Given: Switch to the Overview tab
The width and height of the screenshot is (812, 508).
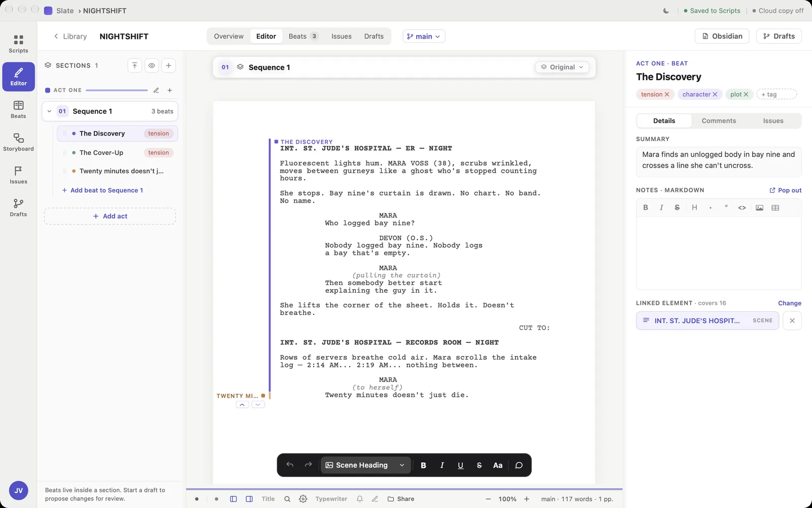Looking at the screenshot, I should click(x=228, y=36).
